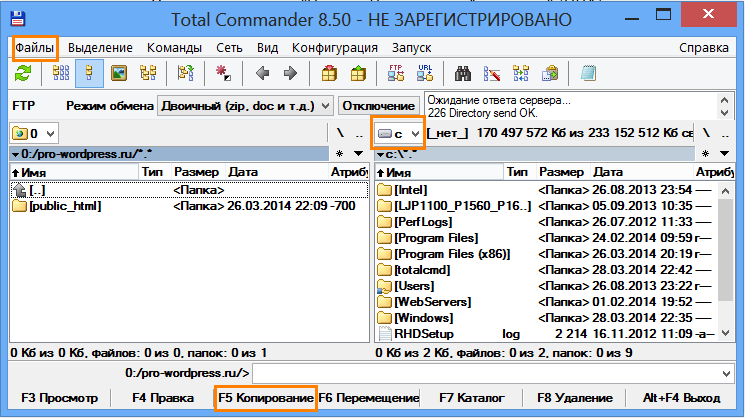Click F4 Правка button

point(163,398)
